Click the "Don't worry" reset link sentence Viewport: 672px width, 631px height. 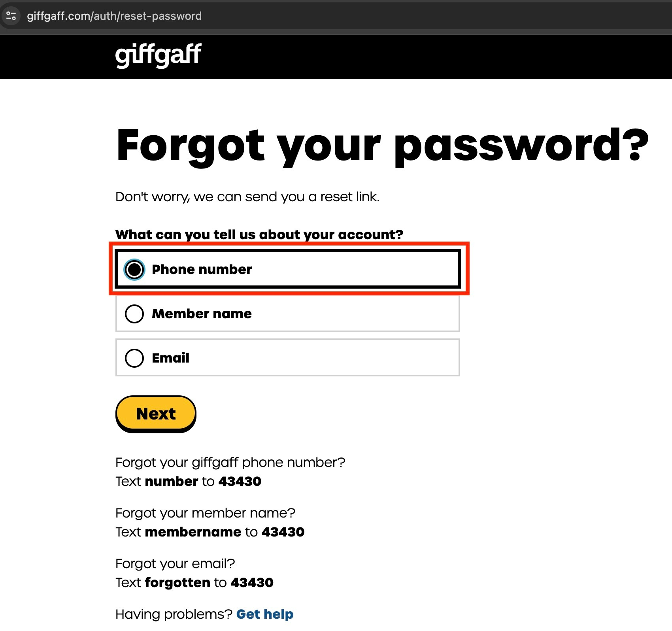247,196
